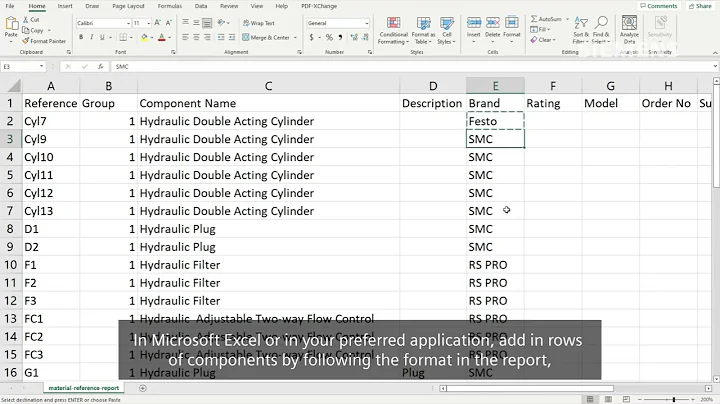Expand the Fill dropdown in Editing
The height and width of the screenshot is (404, 720).
pos(550,29)
